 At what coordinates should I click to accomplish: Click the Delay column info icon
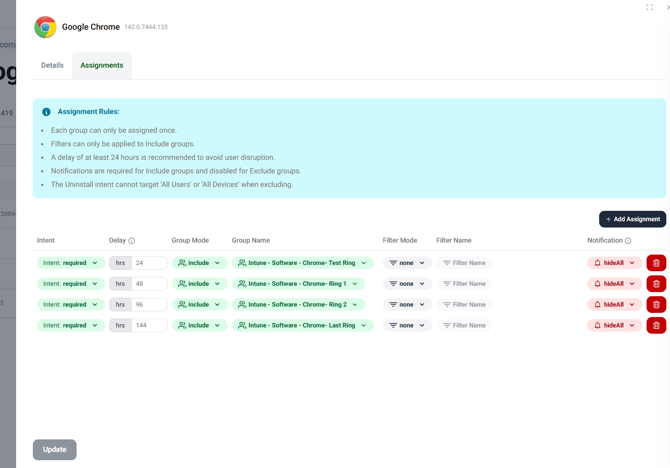[131, 241]
